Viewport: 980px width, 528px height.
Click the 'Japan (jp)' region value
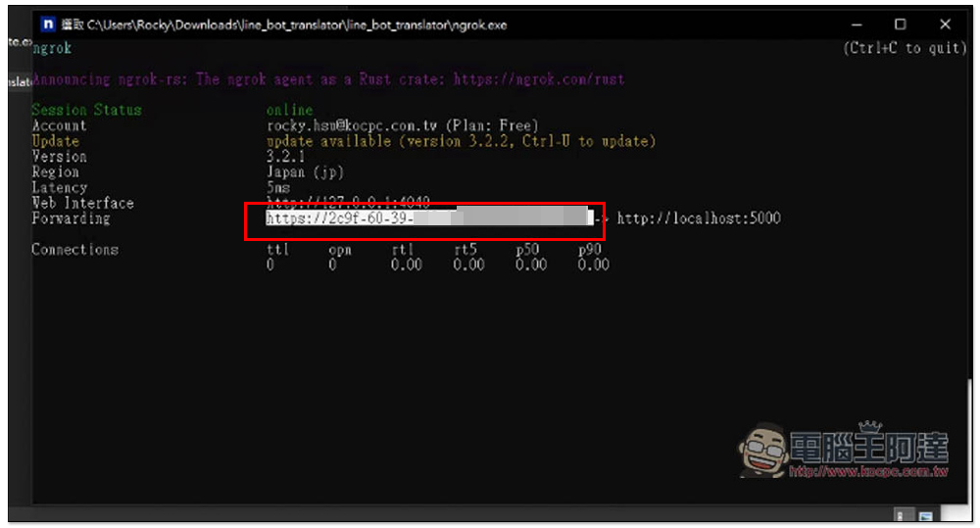tap(305, 172)
